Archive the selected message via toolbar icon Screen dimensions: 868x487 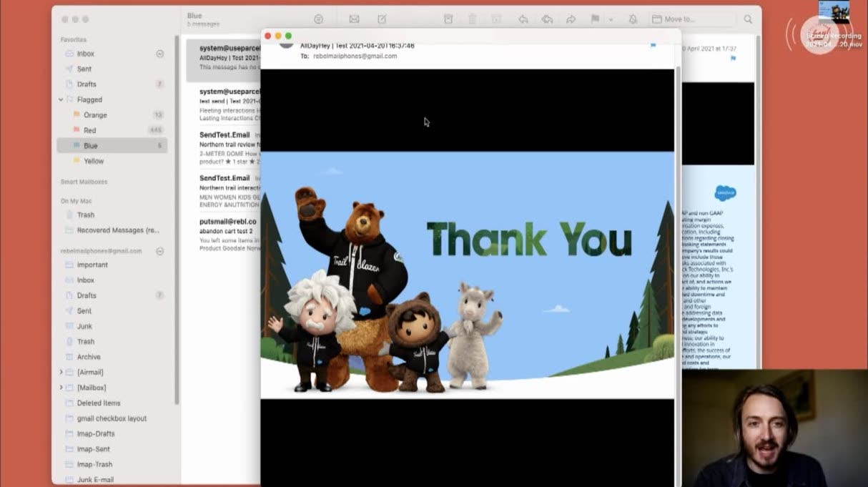coord(448,19)
